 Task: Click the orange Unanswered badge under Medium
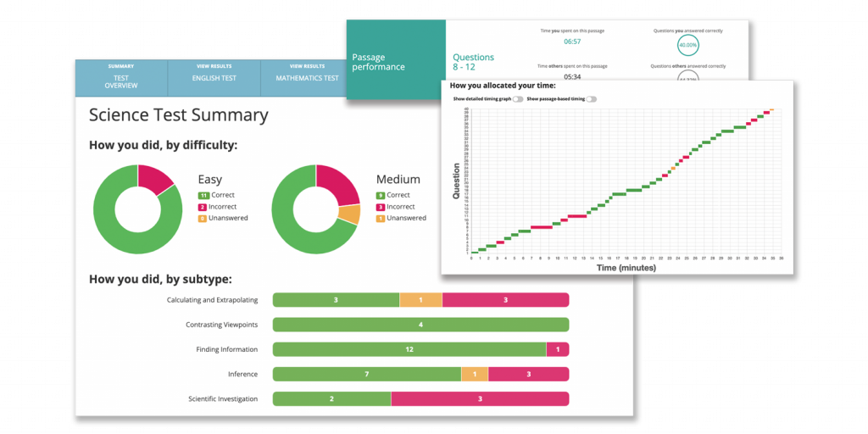pos(381,219)
